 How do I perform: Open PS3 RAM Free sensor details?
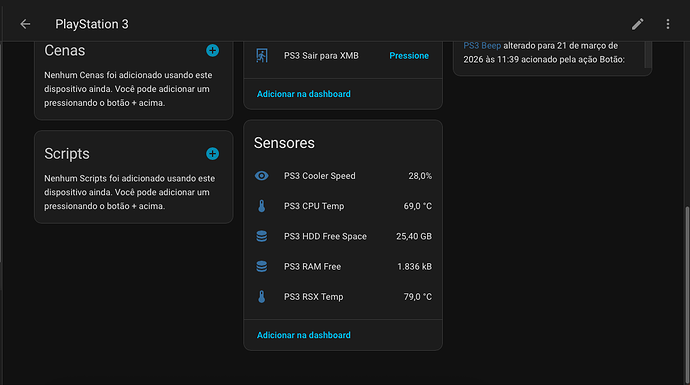coord(343,267)
